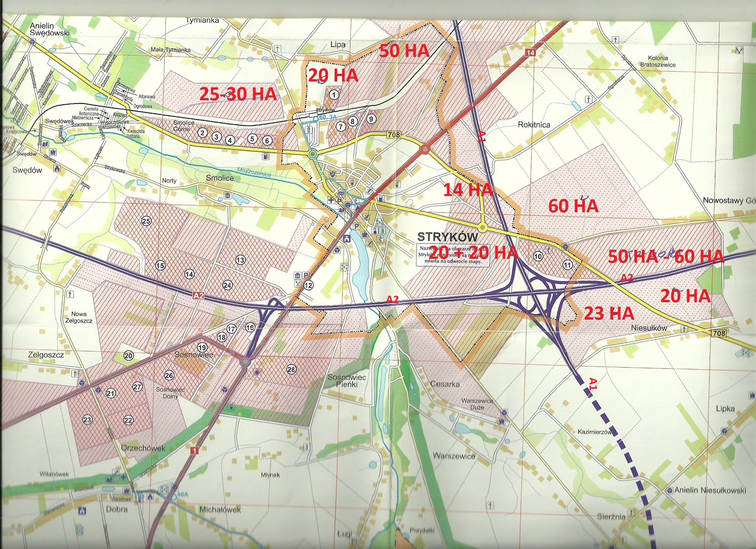Click circled marker 1 below Lipa

(x=334, y=94)
